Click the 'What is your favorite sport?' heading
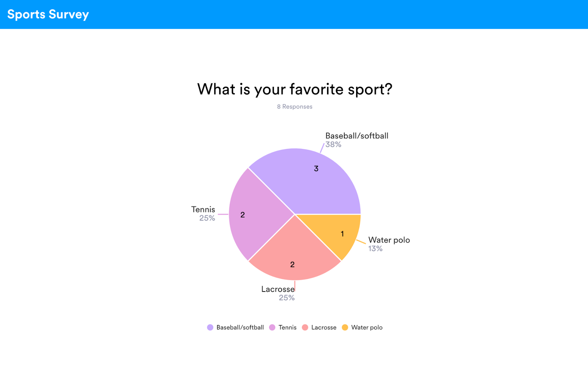Screen dimensions: 588x375 tap(295, 89)
